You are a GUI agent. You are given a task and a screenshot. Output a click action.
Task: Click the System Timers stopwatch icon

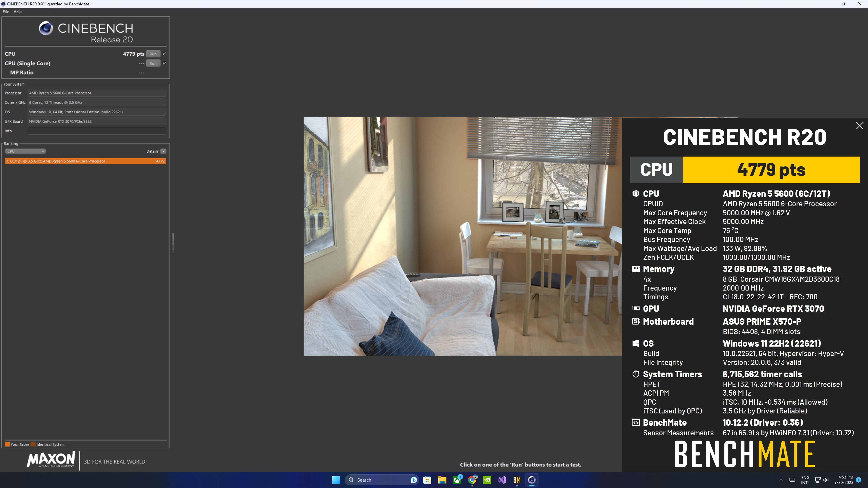(x=635, y=374)
